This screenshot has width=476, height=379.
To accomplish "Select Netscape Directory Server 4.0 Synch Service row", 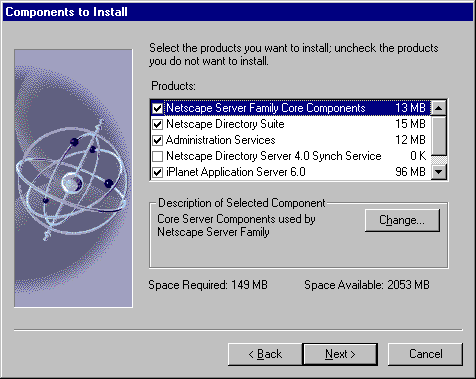I will 291,156.
